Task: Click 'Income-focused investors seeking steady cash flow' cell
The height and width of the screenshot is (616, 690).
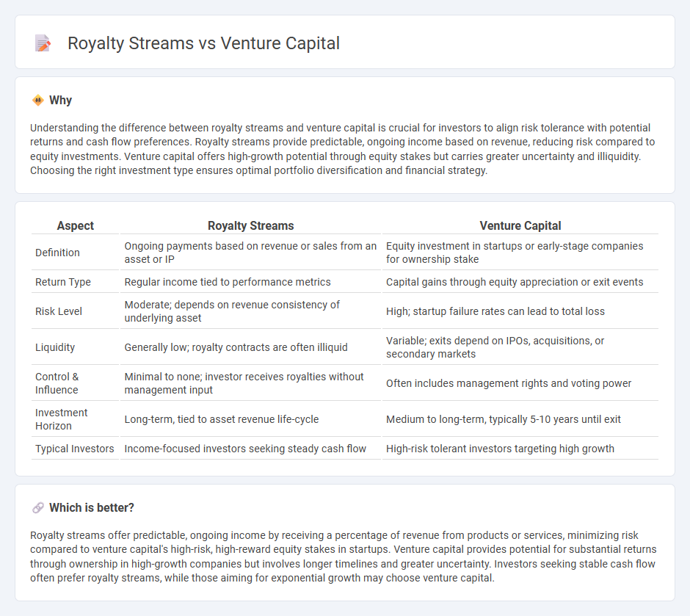Action: [250, 449]
